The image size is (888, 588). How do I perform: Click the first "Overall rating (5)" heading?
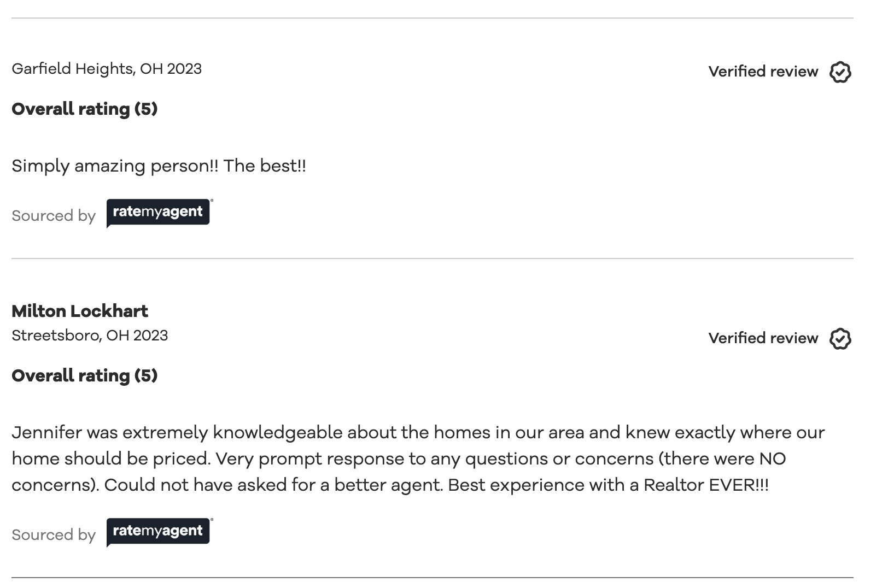[x=85, y=109]
